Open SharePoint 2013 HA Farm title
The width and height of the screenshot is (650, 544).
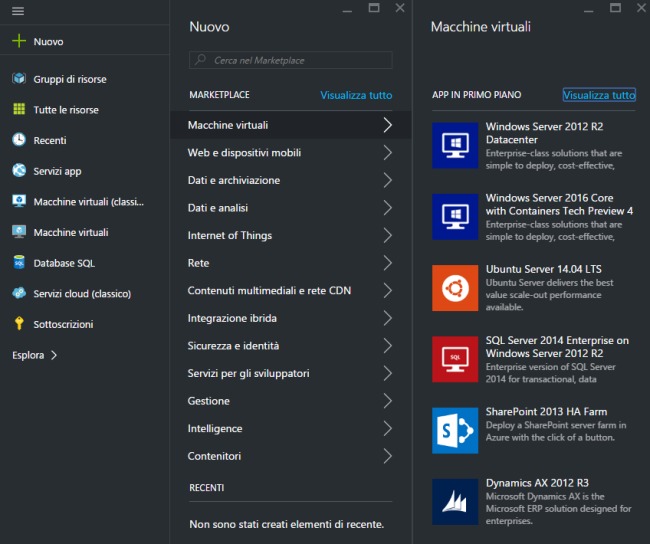(x=546, y=412)
